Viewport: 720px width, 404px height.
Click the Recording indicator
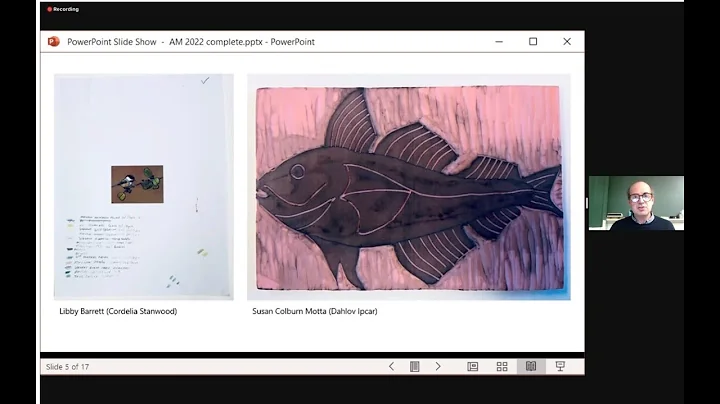pyautogui.click(x=63, y=9)
